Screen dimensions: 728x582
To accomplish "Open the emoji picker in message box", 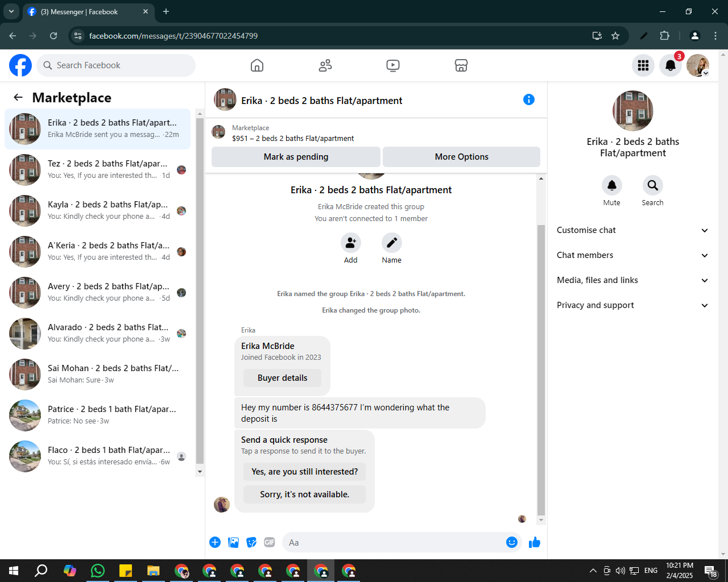I will [x=512, y=542].
